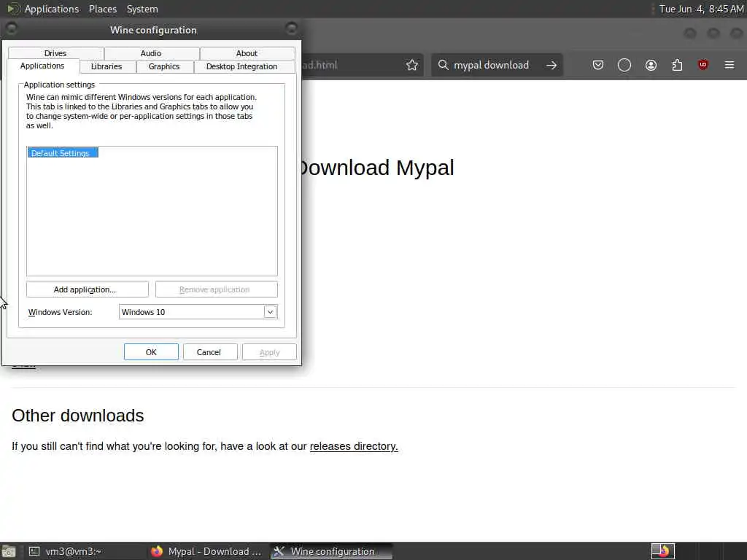This screenshot has width=747, height=560.
Task: Open the System menu
Action: click(142, 9)
